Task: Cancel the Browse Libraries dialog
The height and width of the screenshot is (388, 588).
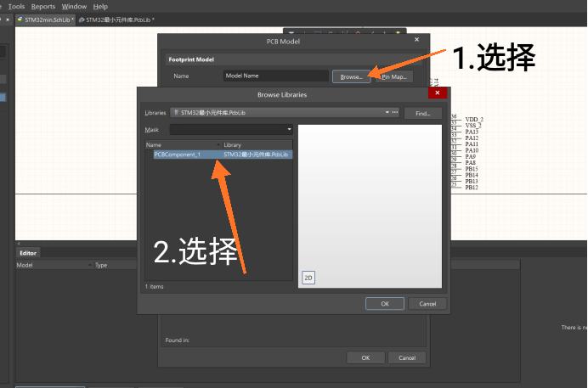Action: [427, 304]
